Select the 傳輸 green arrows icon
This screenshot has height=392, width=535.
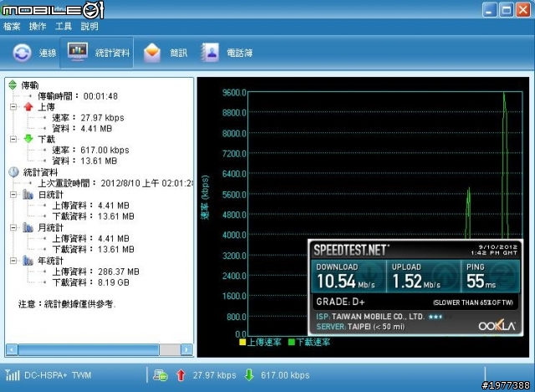pyautogui.click(x=13, y=85)
